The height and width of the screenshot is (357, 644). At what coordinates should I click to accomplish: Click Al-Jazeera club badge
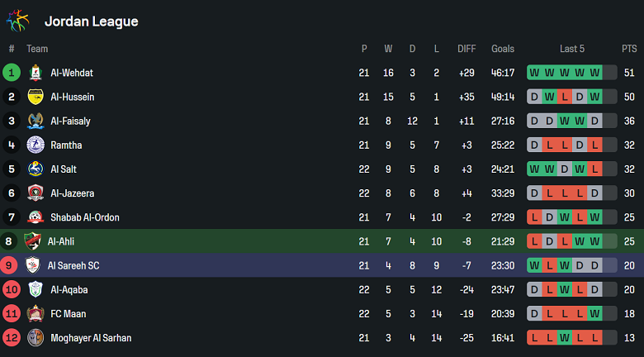coord(35,193)
